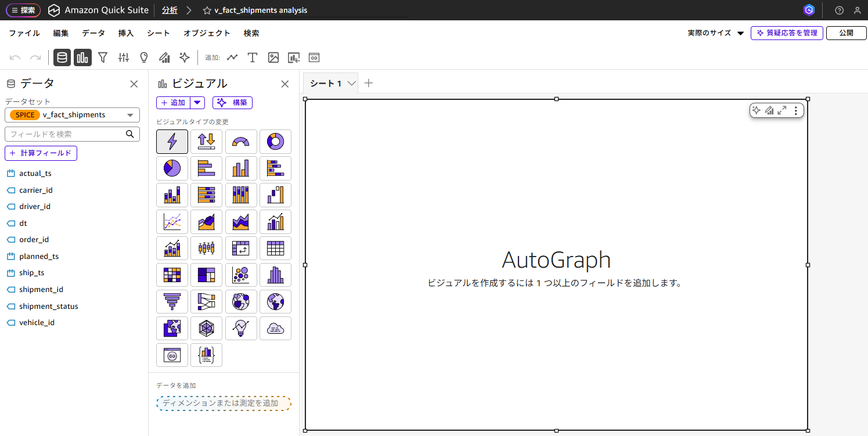Choose the word cloud visual type
Image resolution: width=868 pixels, height=436 pixels.
pos(275,329)
